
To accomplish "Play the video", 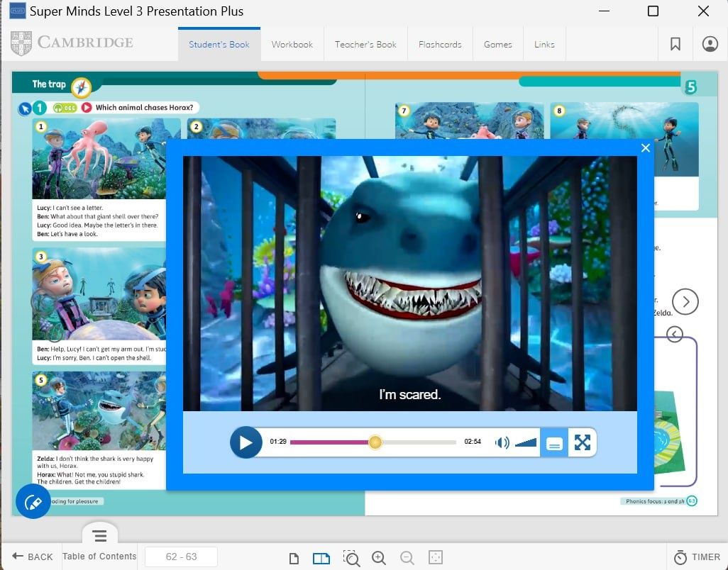I will (x=246, y=442).
